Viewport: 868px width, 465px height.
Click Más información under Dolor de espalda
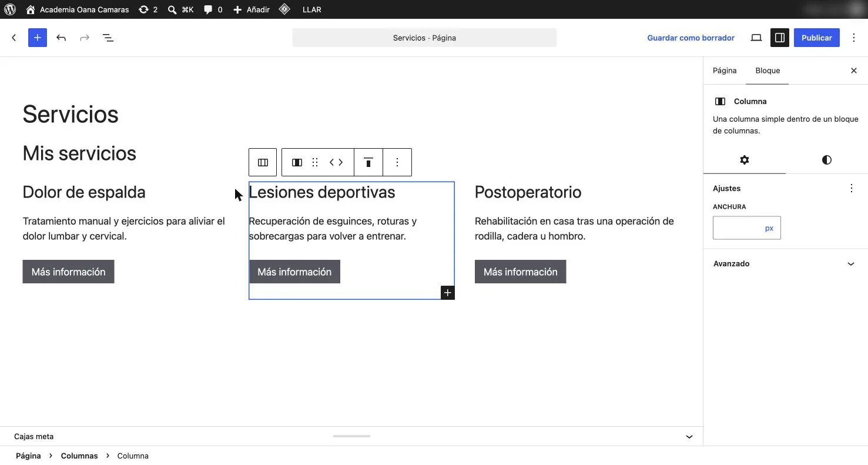[x=68, y=272]
